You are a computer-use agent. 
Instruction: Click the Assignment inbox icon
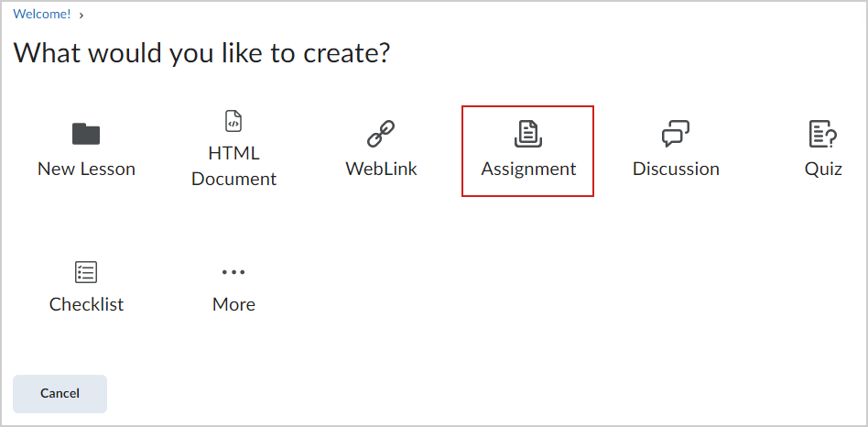point(528,134)
